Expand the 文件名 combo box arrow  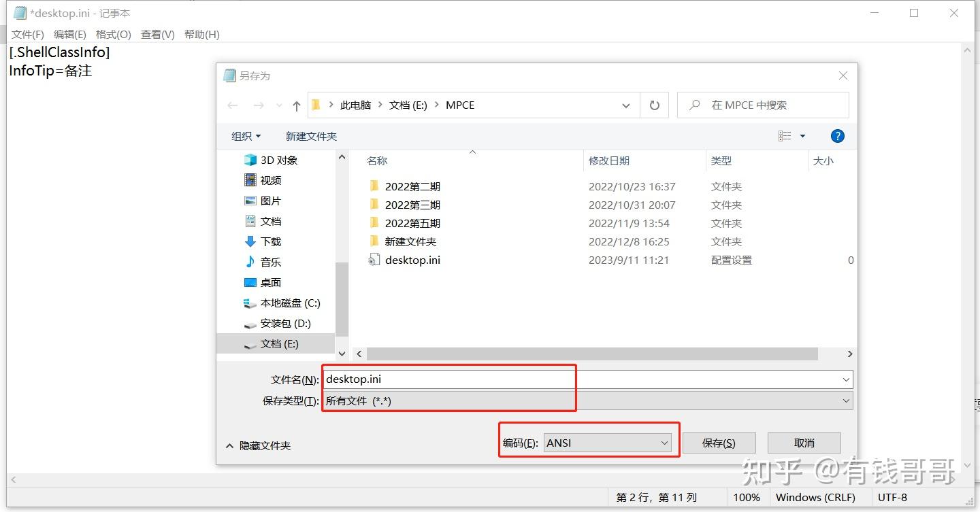[x=845, y=379]
